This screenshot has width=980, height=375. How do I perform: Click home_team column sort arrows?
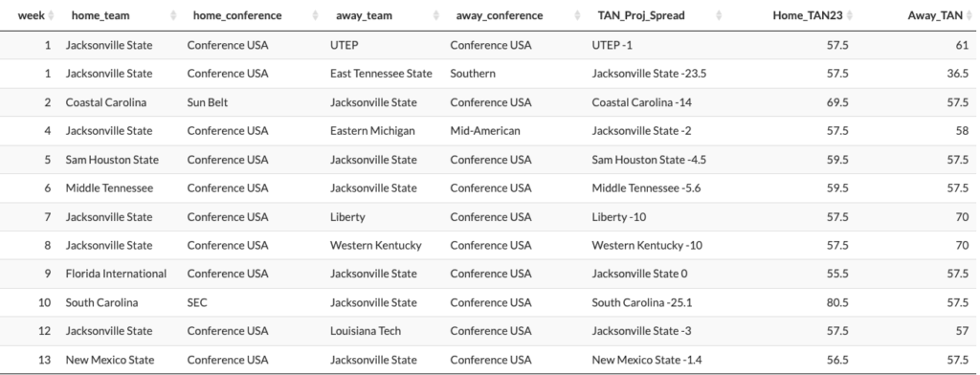173,15
